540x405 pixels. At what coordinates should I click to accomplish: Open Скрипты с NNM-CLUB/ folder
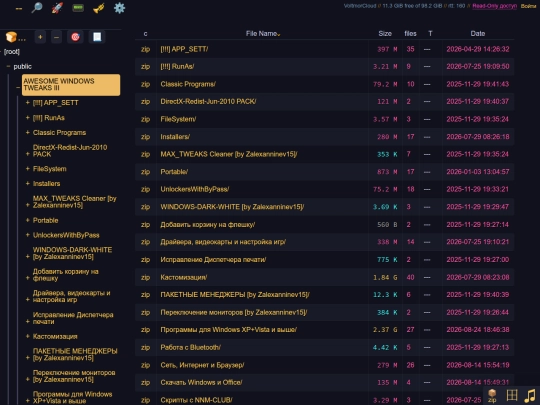[x=196, y=400]
